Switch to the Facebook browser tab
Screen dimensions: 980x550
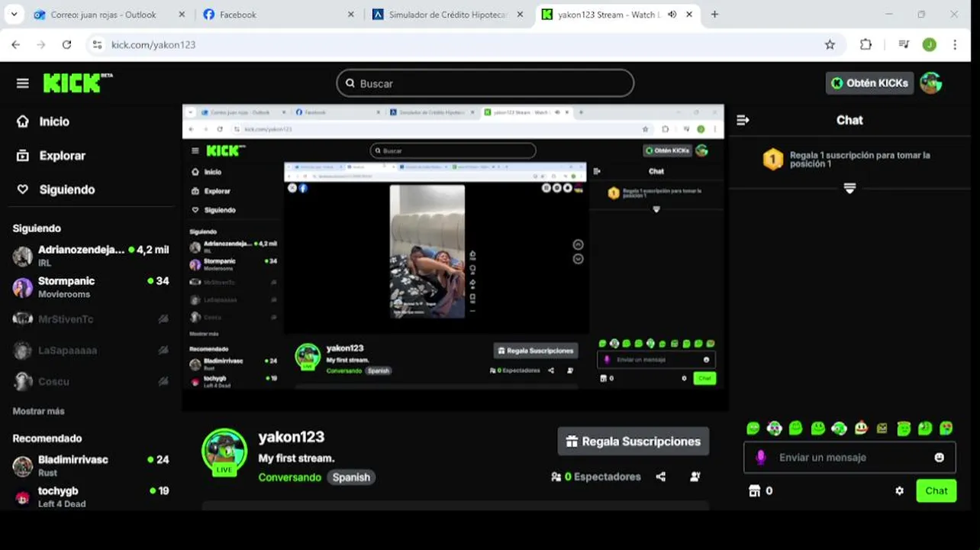coord(278,15)
